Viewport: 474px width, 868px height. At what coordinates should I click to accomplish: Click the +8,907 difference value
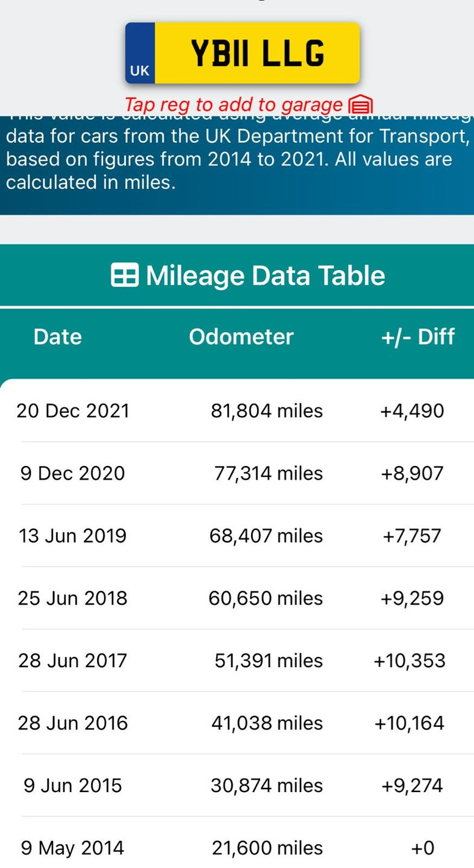pyautogui.click(x=412, y=473)
